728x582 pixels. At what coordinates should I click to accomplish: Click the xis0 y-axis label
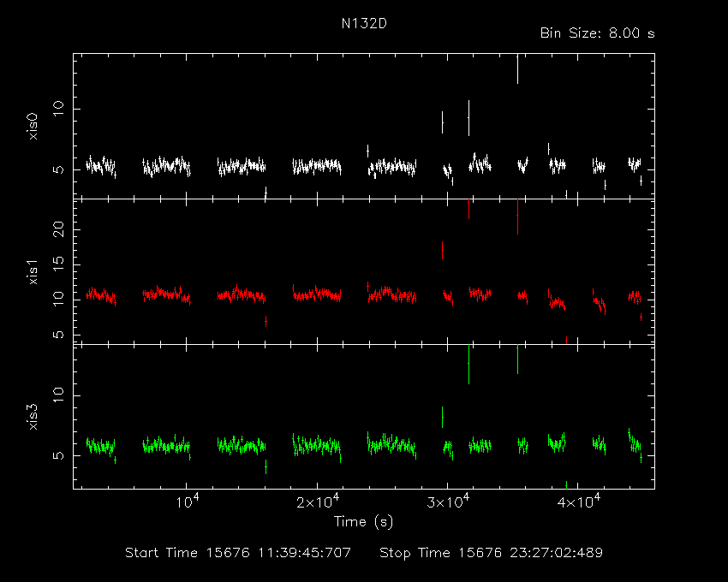[x=33, y=127]
